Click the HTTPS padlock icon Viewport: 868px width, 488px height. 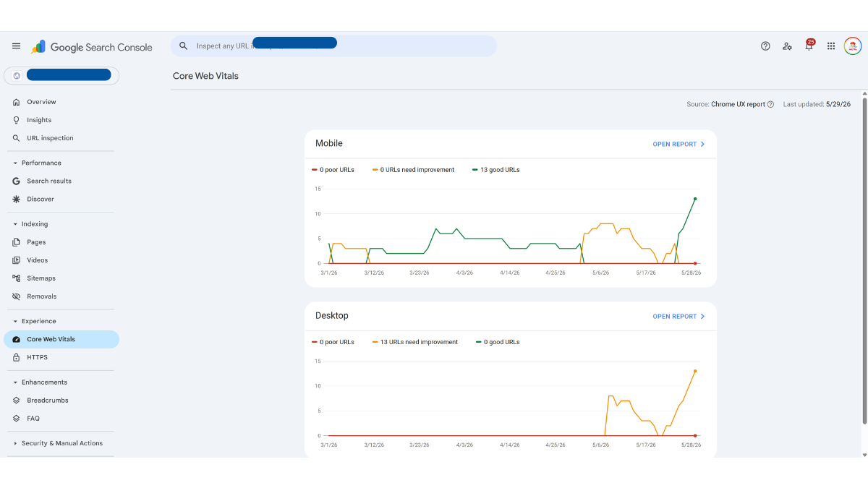[17, 357]
